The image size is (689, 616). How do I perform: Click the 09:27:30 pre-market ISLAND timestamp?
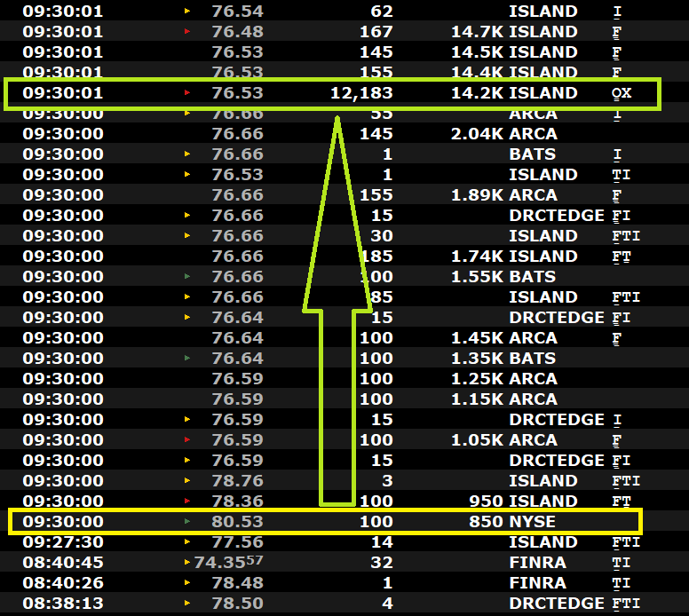pyautogui.click(x=63, y=542)
